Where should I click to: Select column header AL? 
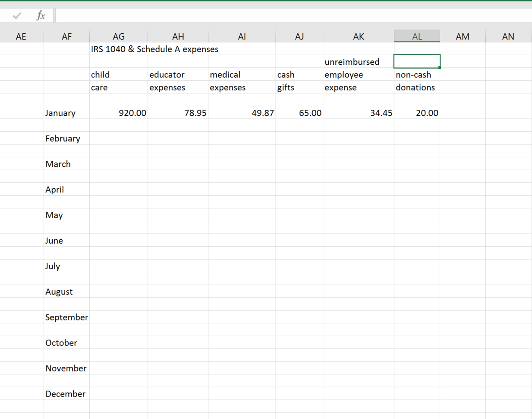[416, 36]
